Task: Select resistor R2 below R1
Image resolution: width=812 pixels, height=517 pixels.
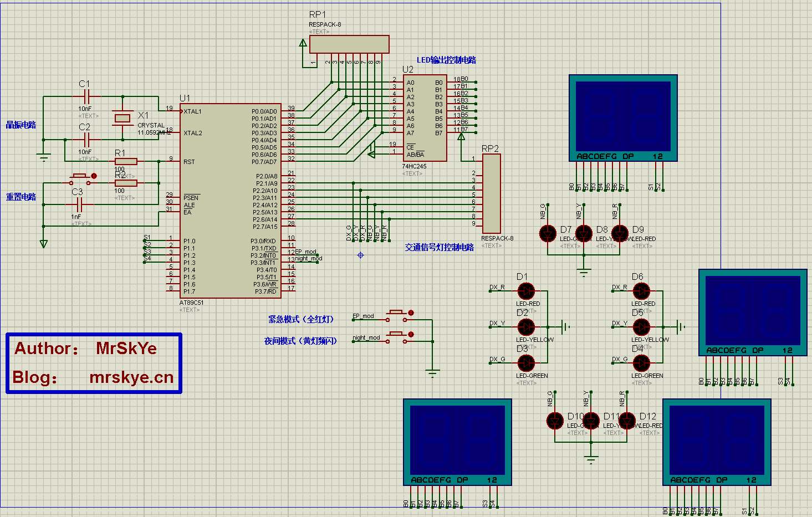Action: 126,183
